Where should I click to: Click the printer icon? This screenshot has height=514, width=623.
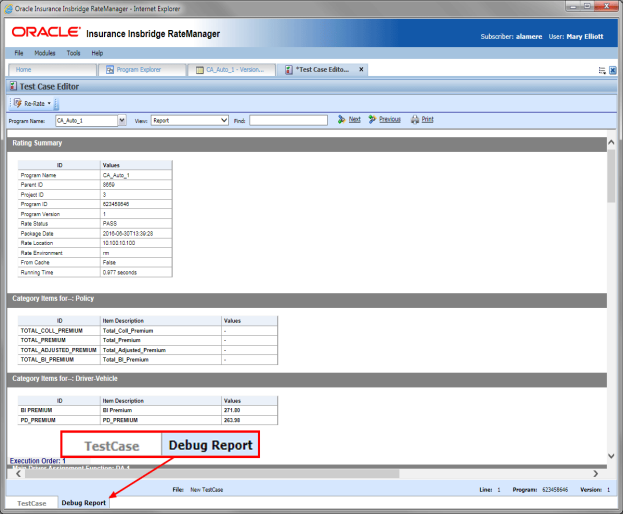click(415, 120)
